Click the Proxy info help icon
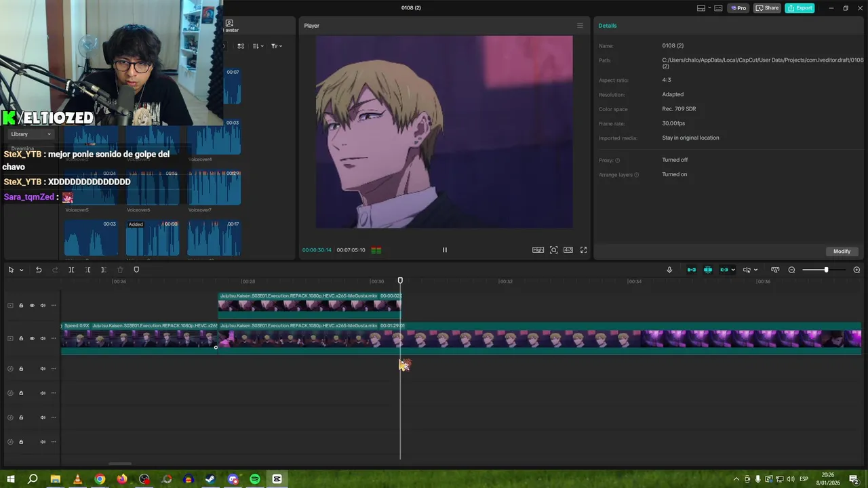This screenshot has height=488, width=868. pyautogui.click(x=617, y=161)
